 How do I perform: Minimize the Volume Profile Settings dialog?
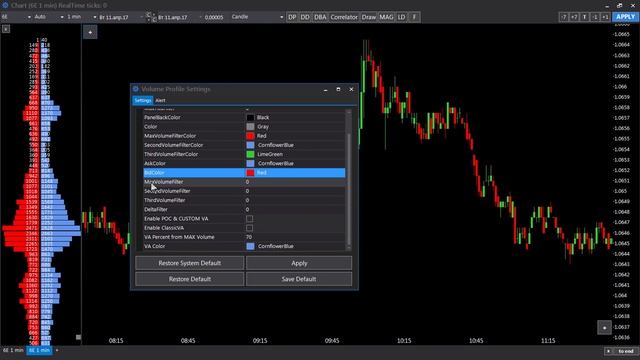(x=325, y=89)
